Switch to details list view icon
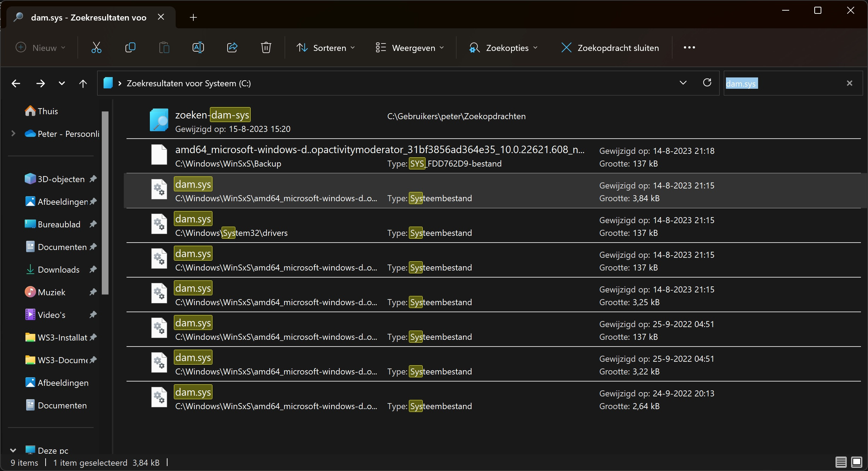Viewport: 868px width, 471px height. [x=841, y=462]
